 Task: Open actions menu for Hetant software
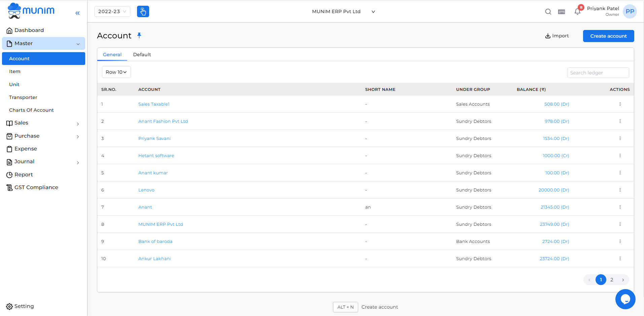click(x=620, y=155)
